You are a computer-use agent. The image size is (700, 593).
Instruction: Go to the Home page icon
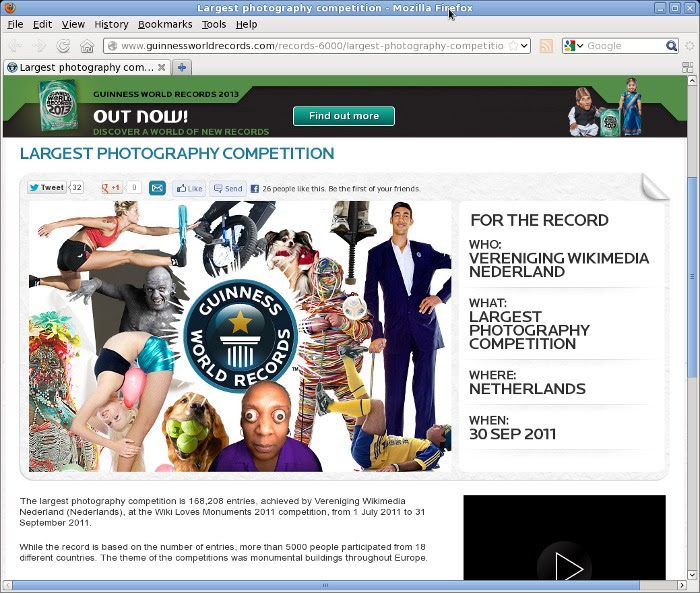coord(87,46)
